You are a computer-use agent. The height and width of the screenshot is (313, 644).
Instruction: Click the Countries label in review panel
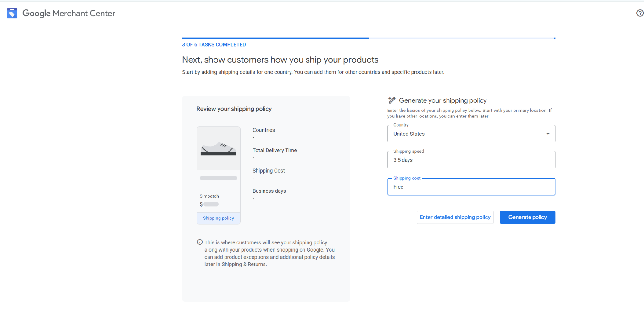click(264, 130)
